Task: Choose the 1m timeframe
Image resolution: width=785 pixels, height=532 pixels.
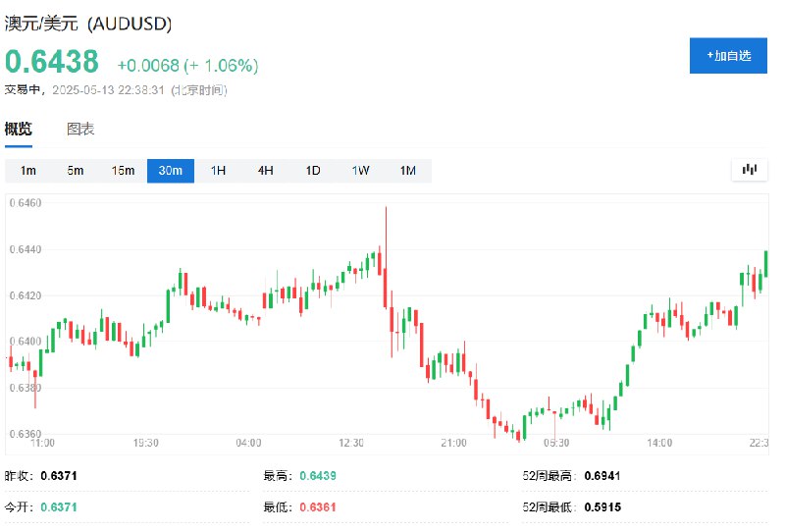Action: (x=28, y=171)
